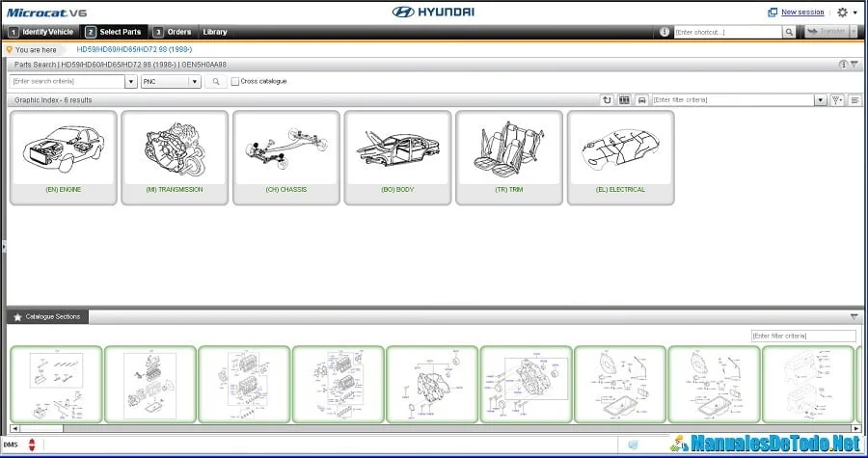This screenshot has height=458, width=868.
Task: Click the 'Graphic Index - 6 results' header text
Action: (53, 100)
